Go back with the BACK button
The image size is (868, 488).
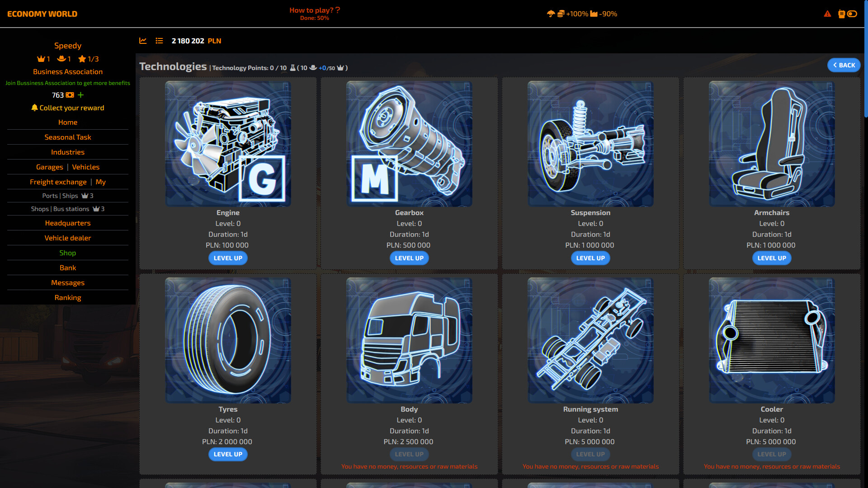coord(844,65)
